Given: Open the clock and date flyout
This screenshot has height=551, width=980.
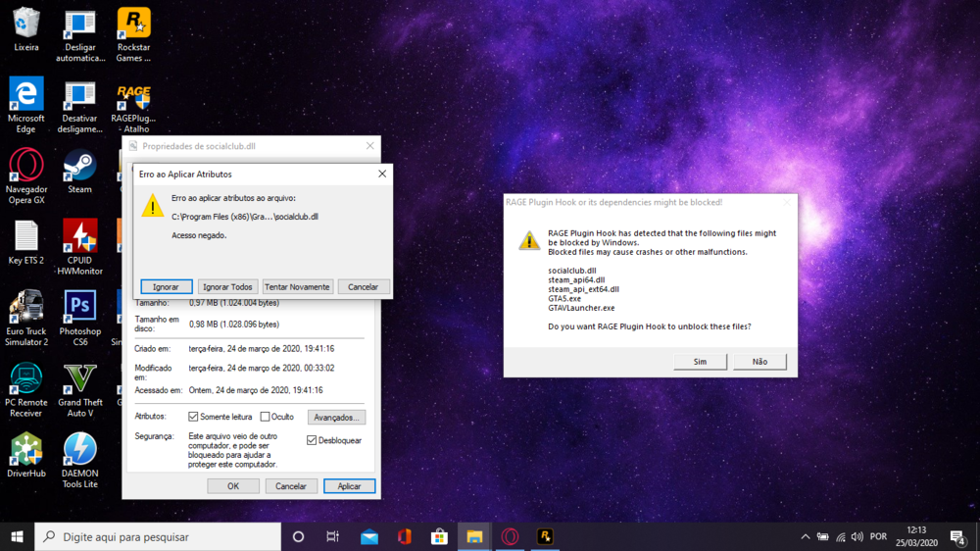Looking at the screenshot, I should (x=916, y=536).
